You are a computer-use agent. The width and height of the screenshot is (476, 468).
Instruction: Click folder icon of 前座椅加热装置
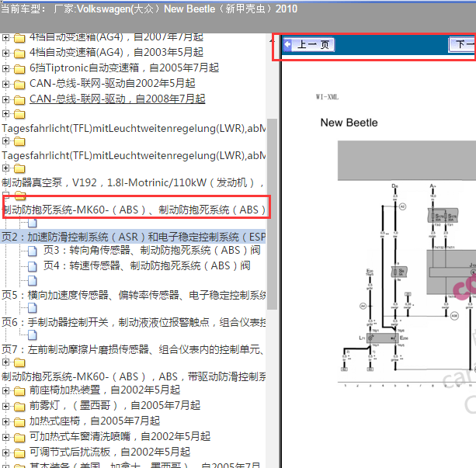[19, 391]
